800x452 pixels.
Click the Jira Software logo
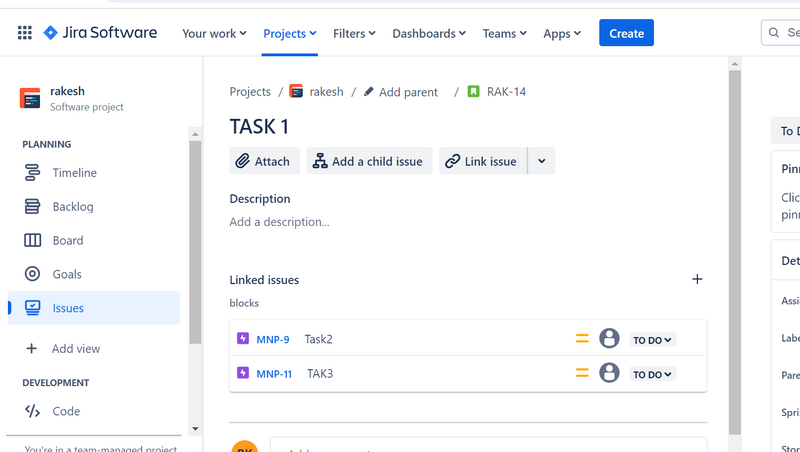[100, 33]
